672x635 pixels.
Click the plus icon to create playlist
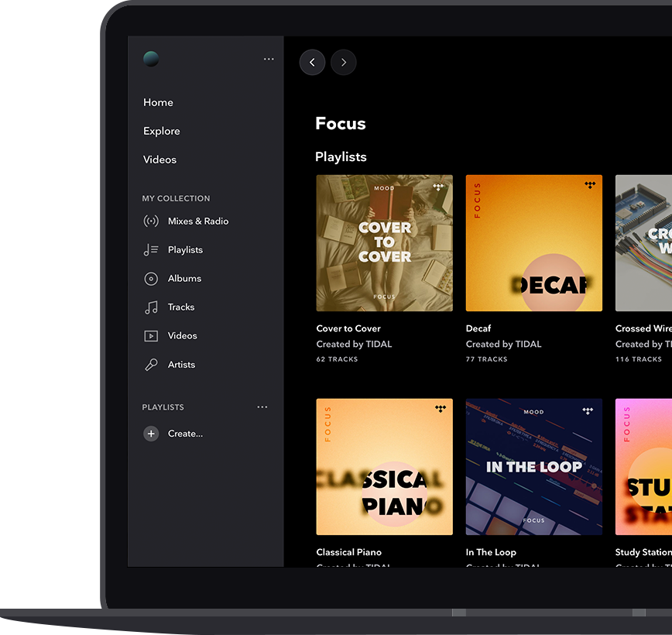[151, 434]
